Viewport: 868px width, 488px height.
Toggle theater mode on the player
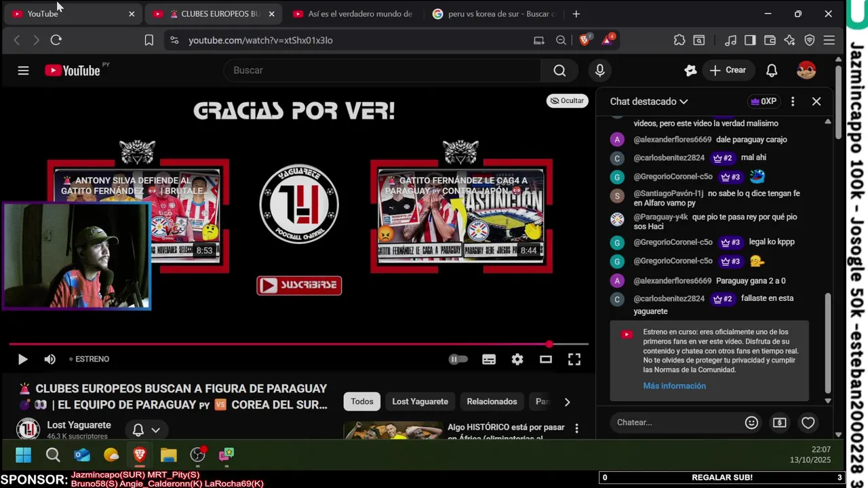[x=546, y=359]
